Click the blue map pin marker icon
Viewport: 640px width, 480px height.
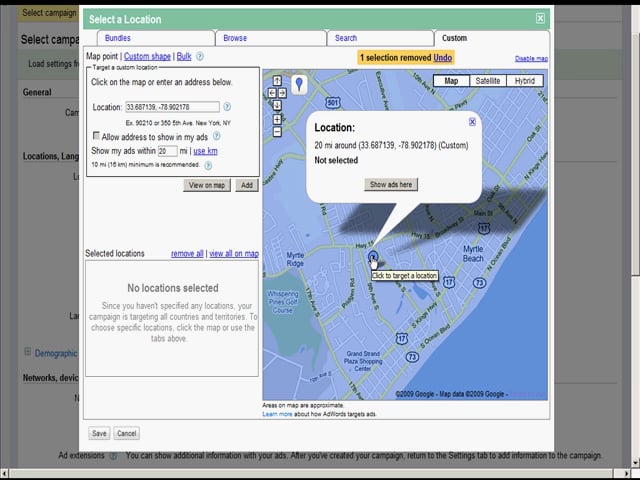pyautogui.click(x=299, y=85)
